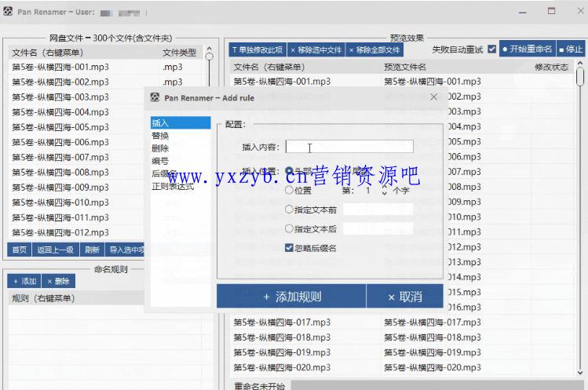Click the preview list scrollbar up arrow

pos(580,63)
